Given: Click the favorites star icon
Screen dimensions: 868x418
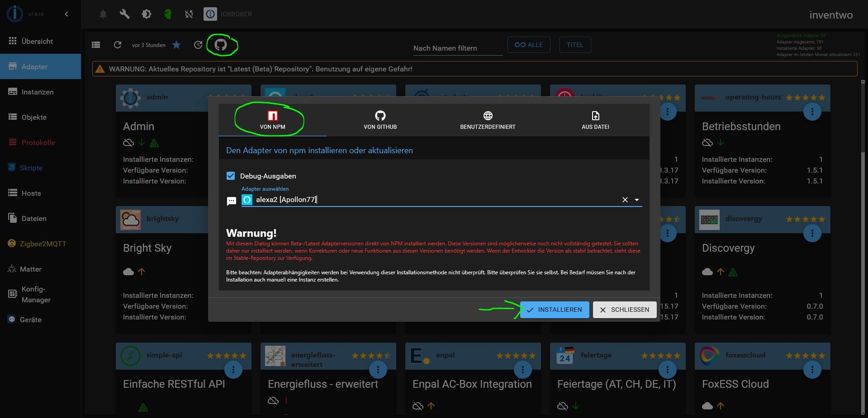Looking at the screenshot, I should pos(176,45).
